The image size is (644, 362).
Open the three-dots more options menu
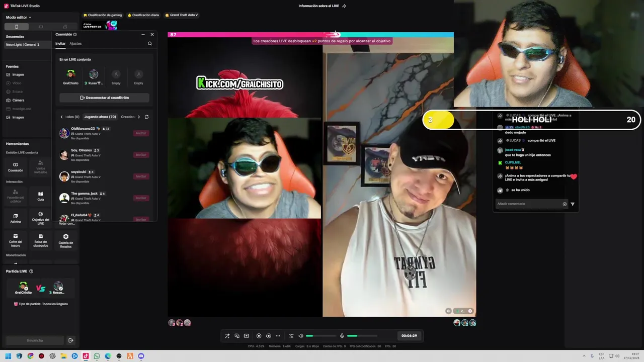pyautogui.click(x=278, y=336)
